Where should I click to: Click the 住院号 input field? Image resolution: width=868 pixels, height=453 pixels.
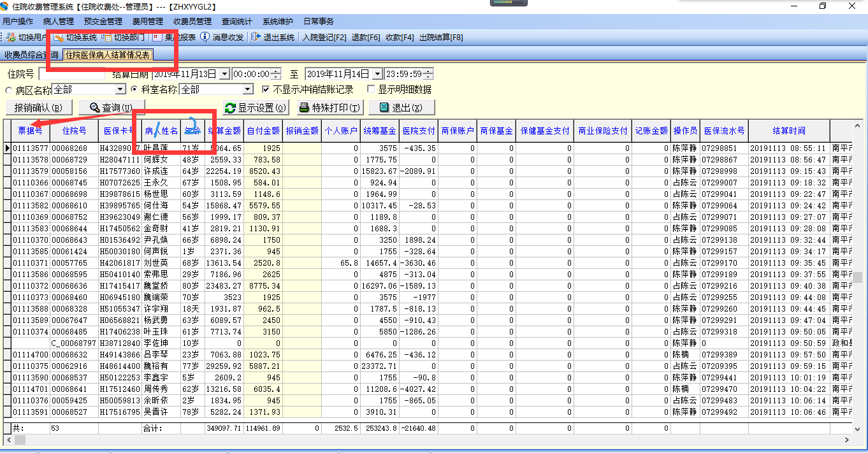tap(71, 74)
